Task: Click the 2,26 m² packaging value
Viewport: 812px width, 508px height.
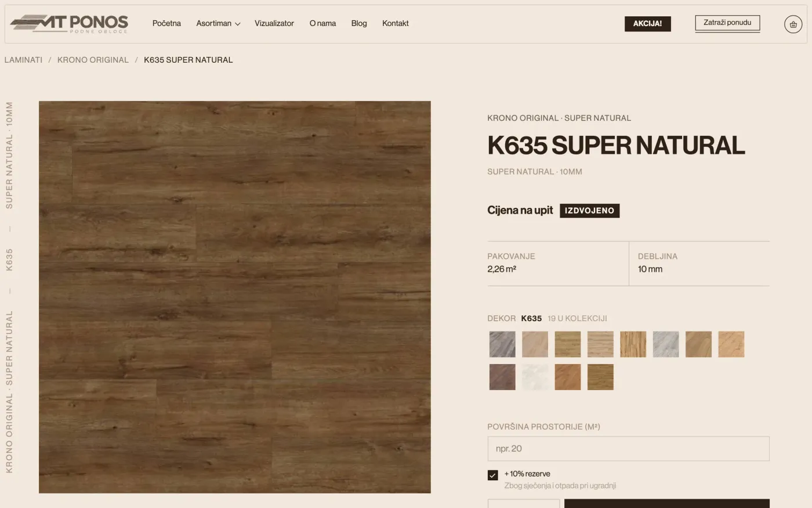Action: [x=502, y=269]
